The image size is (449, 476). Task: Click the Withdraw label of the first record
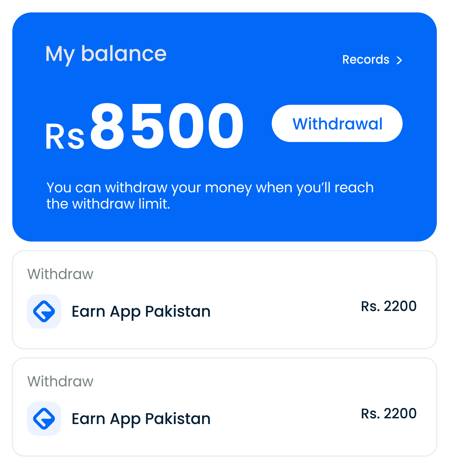coord(60,274)
